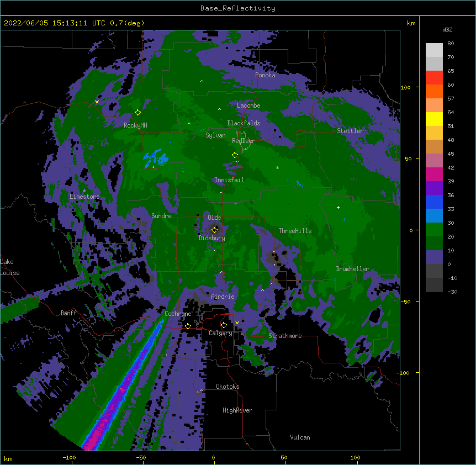The width and height of the screenshot is (476, 465).
Task: Click the white asterisk marker above Limestone
Action: tap(84, 191)
